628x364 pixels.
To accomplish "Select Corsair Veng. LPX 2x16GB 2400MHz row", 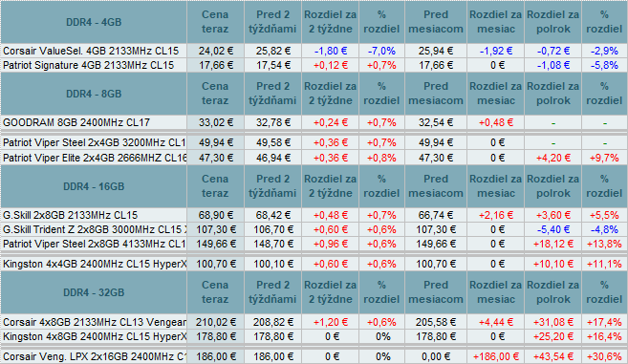I will (x=314, y=356).
